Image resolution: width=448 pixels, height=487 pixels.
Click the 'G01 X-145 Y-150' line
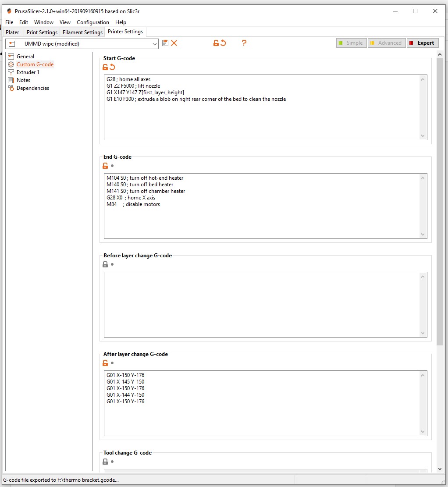coord(125,382)
